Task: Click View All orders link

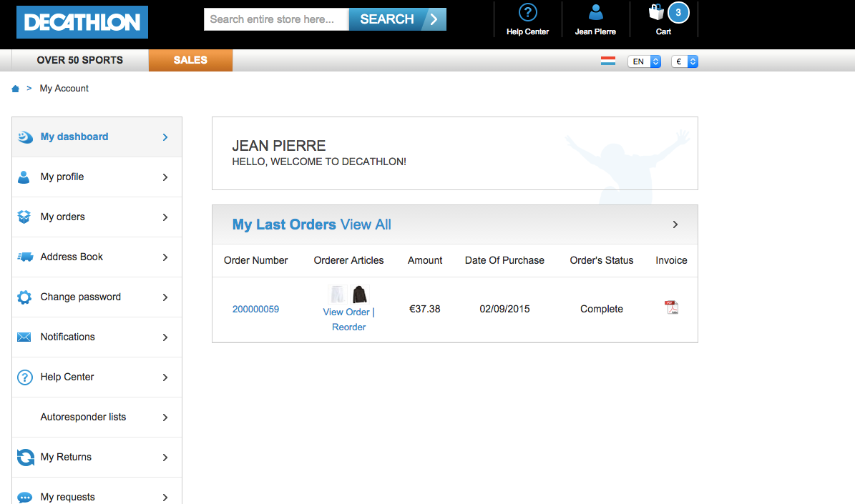Action: point(366,224)
